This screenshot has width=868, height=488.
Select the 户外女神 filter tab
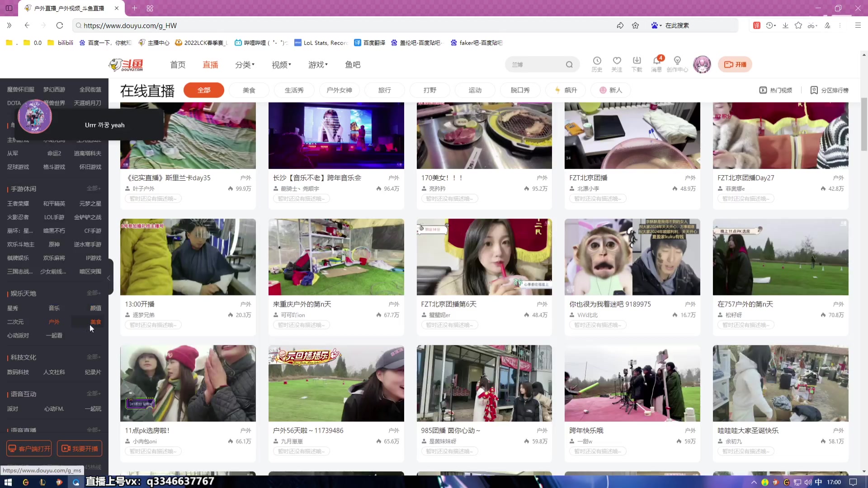pos(340,90)
